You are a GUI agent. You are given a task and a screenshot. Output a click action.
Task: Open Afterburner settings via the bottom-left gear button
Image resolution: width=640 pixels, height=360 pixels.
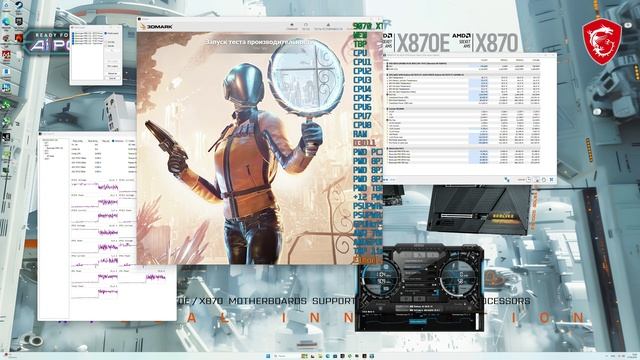point(406,299)
